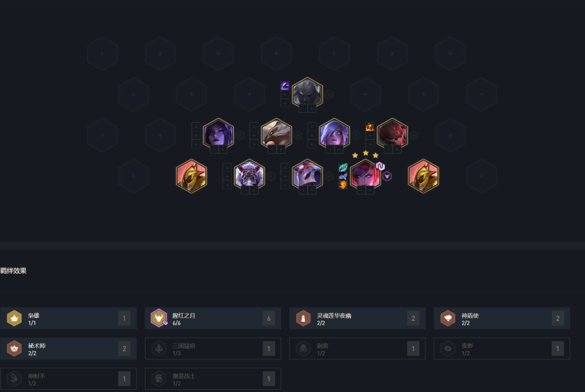This screenshot has width=585, height=392.
Task: Decrease star level of the eagle champion
Action: point(272,150)
